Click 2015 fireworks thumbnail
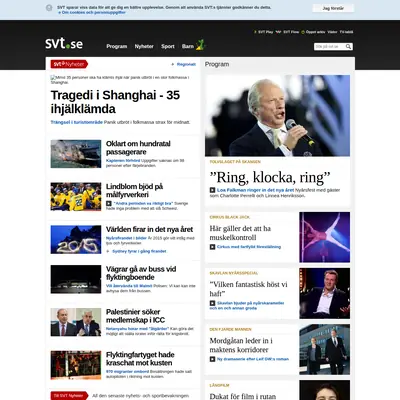The height and width of the screenshot is (400, 400). coord(76,239)
